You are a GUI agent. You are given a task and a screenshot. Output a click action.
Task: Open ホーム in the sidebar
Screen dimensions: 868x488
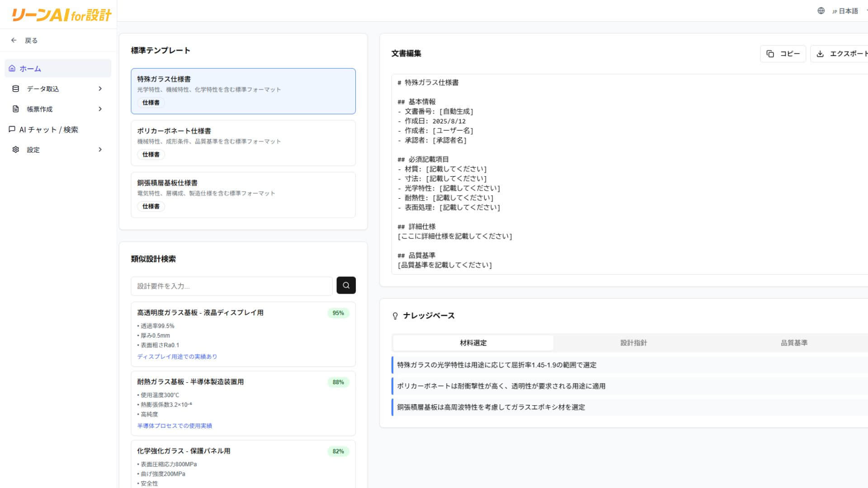(58, 68)
